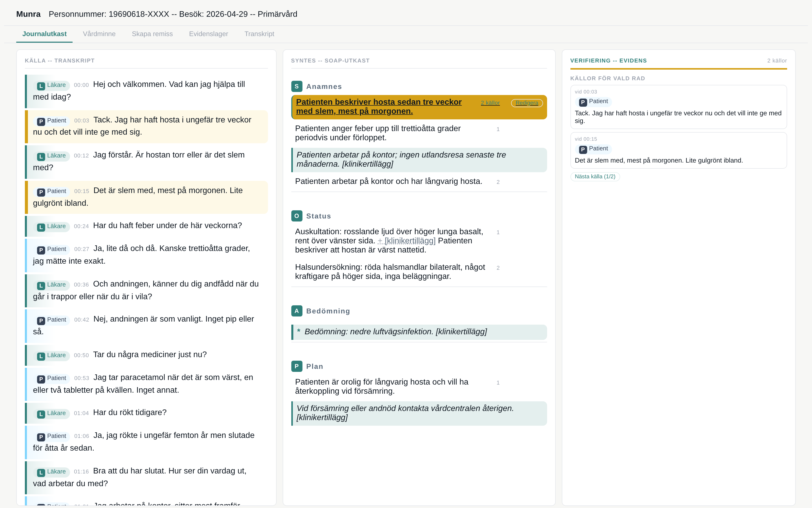The height and width of the screenshot is (508, 812).
Task: Click the P icon beside Plan heading
Action: (297, 366)
